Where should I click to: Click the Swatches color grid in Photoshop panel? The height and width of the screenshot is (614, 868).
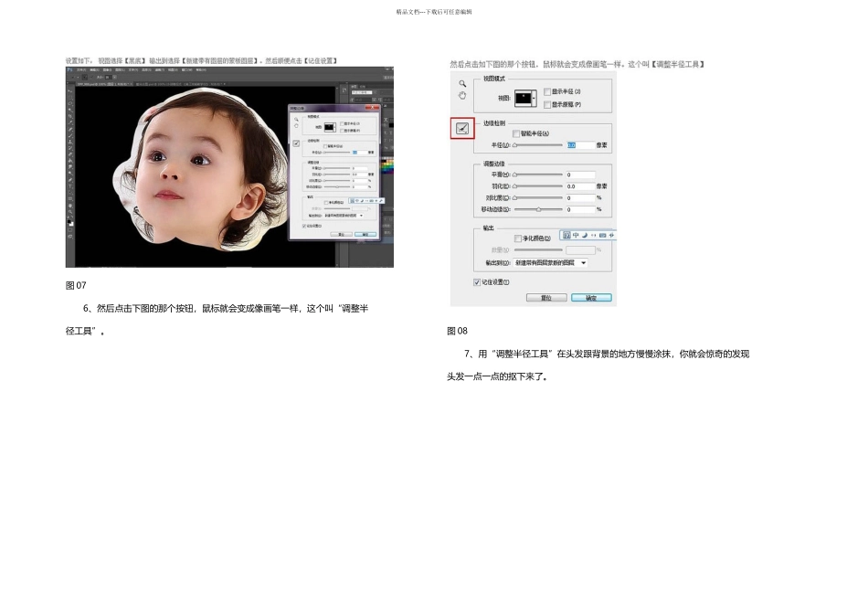[x=387, y=166]
